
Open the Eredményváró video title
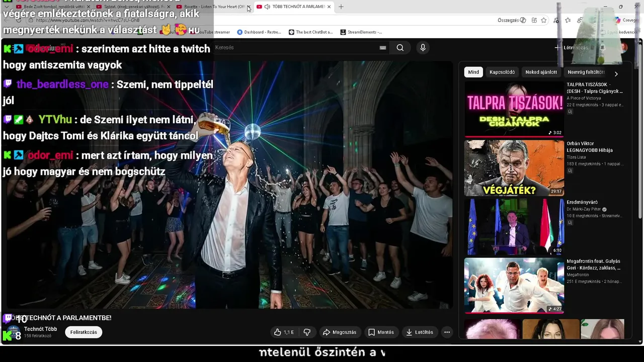pos(582,202)
